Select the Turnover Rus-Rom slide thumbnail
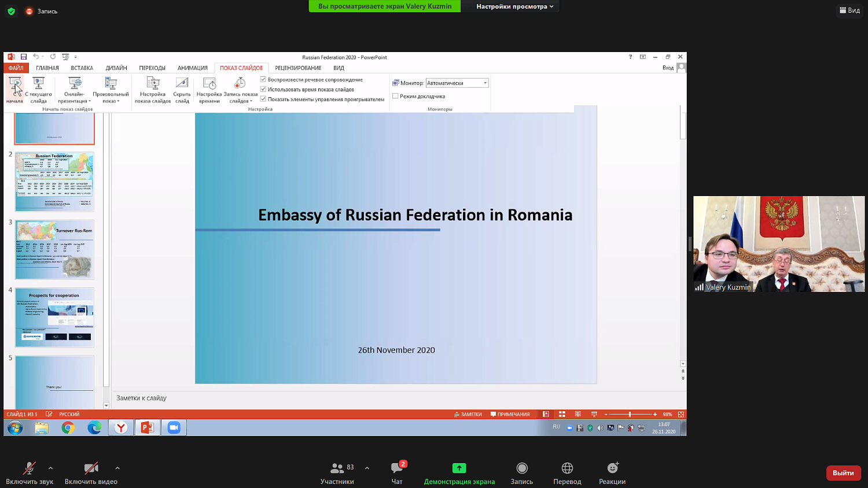The width and height of the screenshot is (868, 488). coord(54,250)
